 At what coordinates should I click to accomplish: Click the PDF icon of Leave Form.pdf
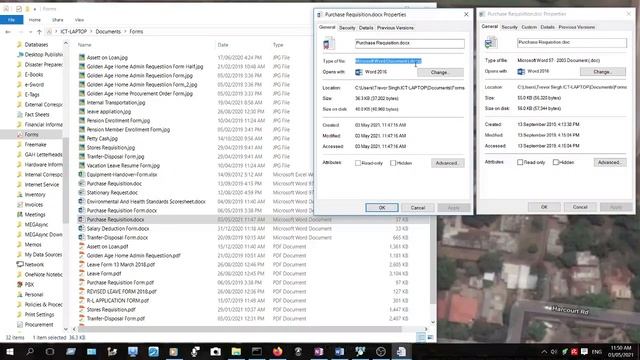click(82, 273)
